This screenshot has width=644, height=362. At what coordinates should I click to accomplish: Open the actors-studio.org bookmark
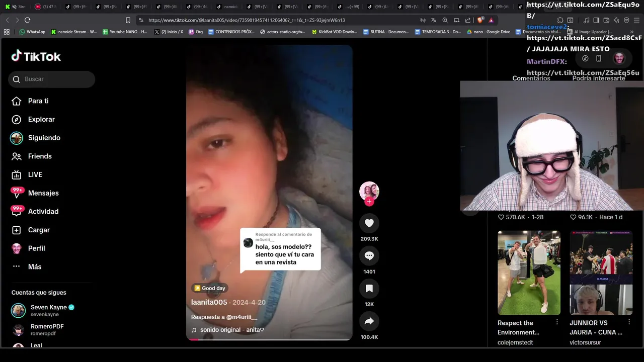point(283,32)
